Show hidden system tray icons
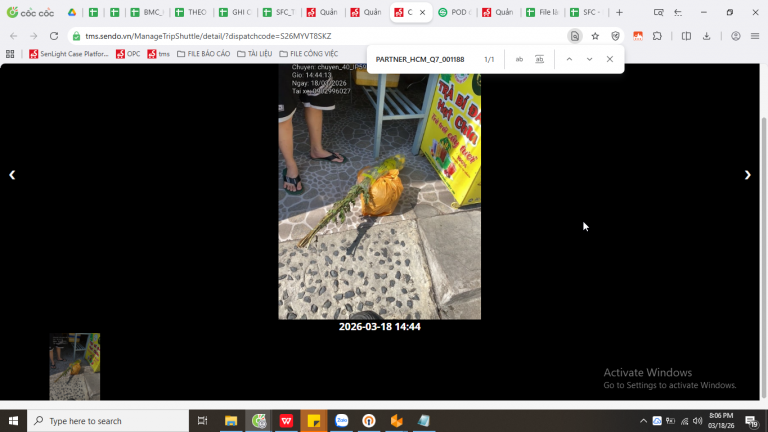This screenshot has width=768, height=432. point(643,421)
